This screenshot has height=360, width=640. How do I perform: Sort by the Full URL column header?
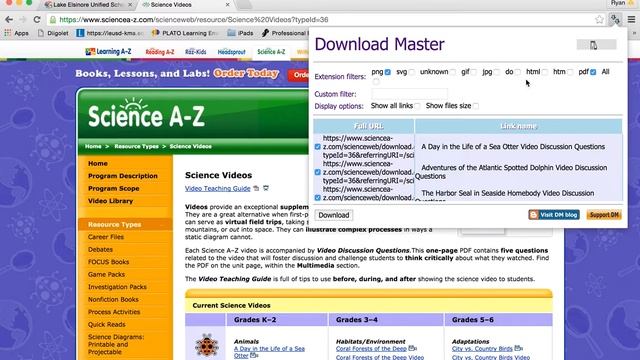click(x=364, y=126)
